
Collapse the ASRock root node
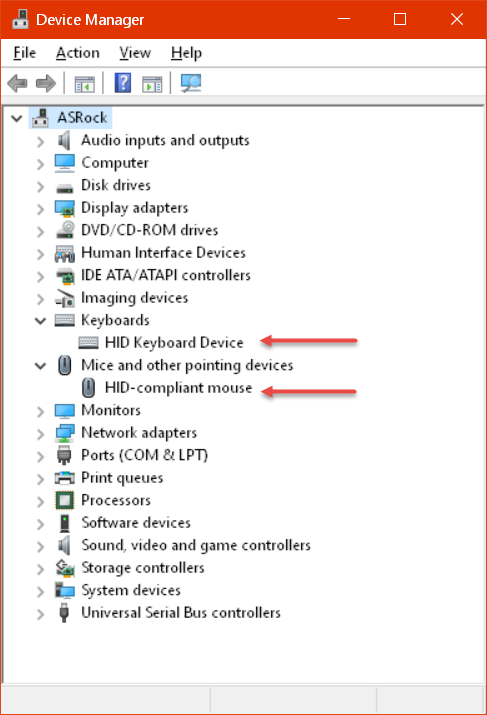pyautogui.click(x=17, y=119)
